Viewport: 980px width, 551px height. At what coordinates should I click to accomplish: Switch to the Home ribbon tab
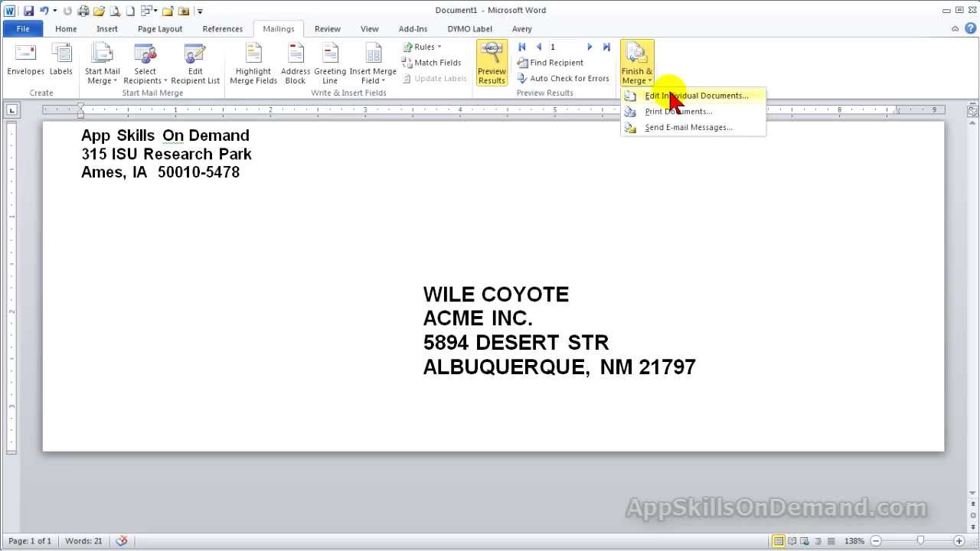pyautogui.click(x=66, y=28)
